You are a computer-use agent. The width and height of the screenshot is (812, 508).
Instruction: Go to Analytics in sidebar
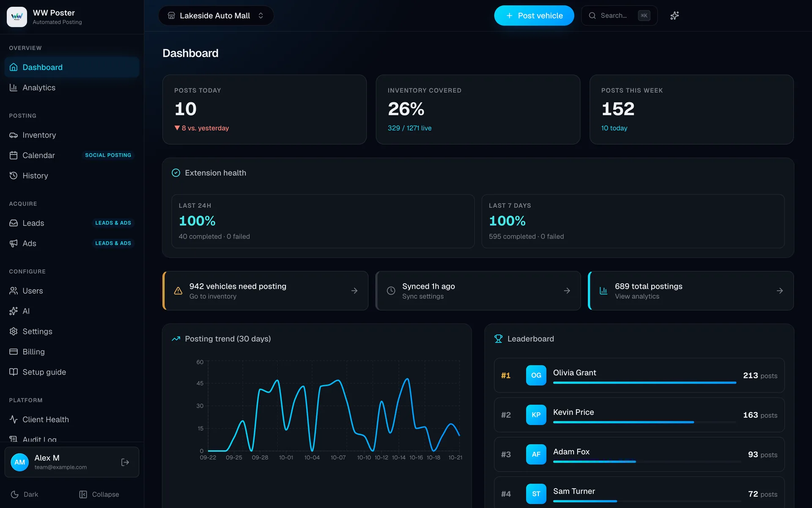(72, 88)
